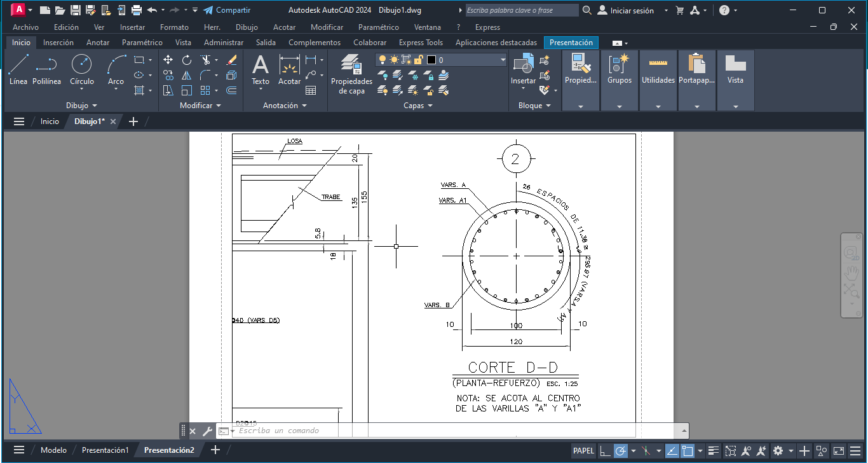
Task: Expand the Anotación panel
Action: pyautogui.click(x=285, y=106)
